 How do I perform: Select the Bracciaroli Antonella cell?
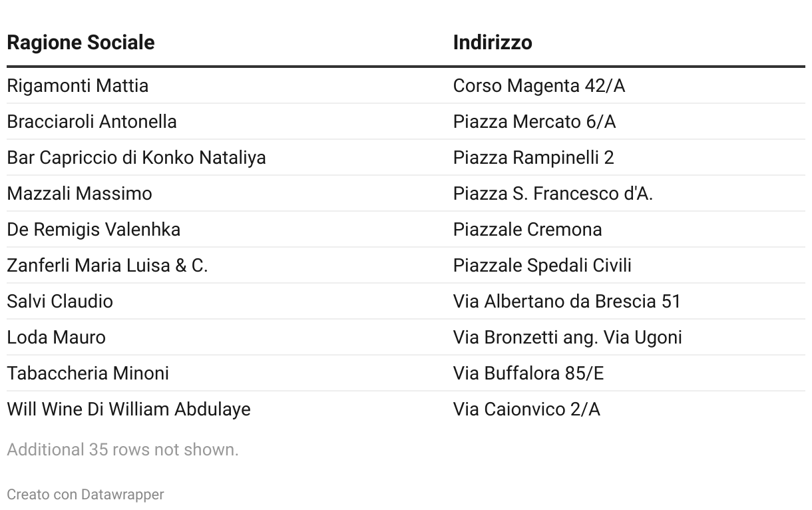click(92, 121)
